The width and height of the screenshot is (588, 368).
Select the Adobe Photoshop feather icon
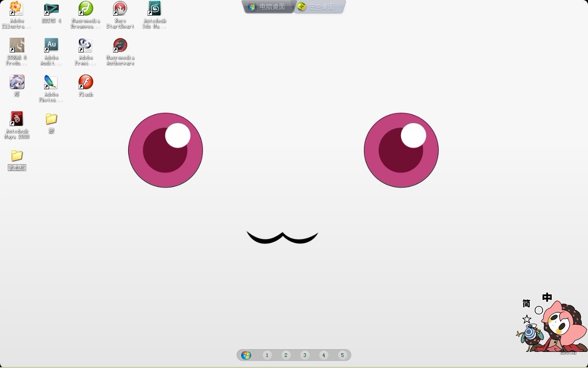(x=51, y=82)
